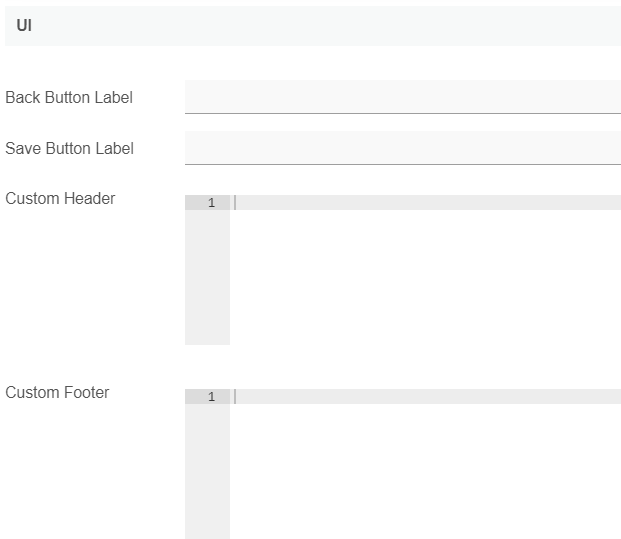
Task: Click underline of Save Button Label field
Action: [x=403, y=164]
